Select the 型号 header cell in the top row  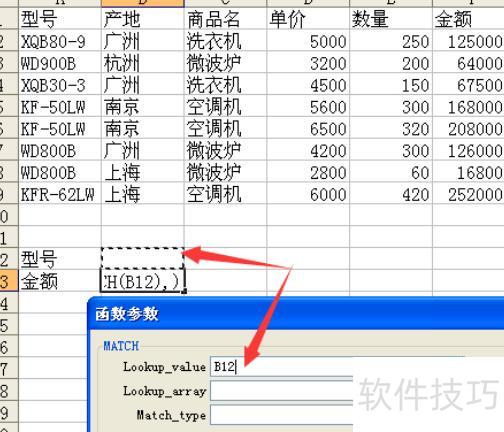(x=60, y=18)
